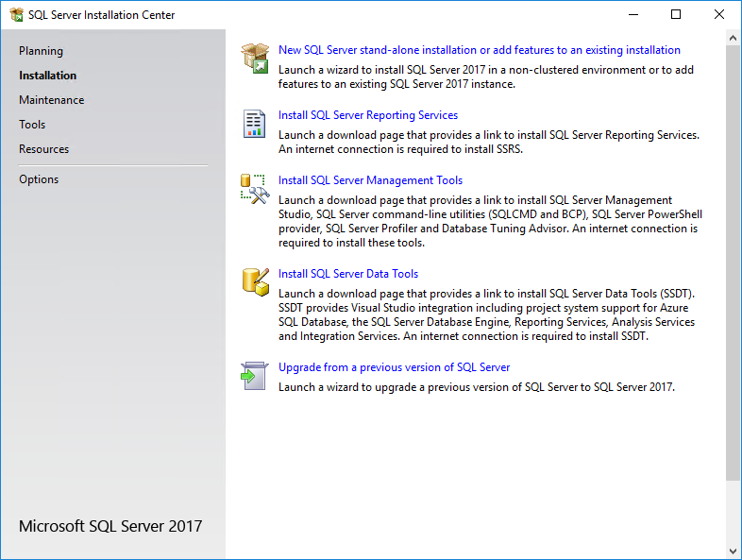Open the Tools section
Image resolution: width=742 pixels, height=560 pixels.
(x=32, y=125)
